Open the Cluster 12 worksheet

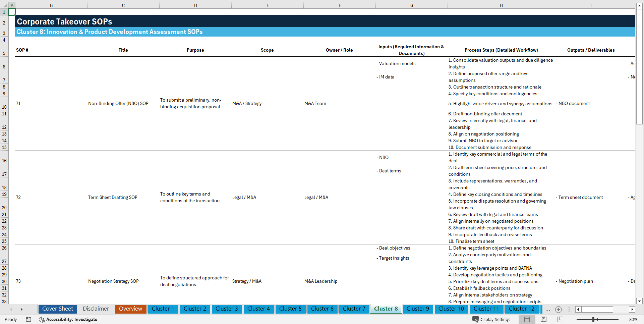pos(522,309)
